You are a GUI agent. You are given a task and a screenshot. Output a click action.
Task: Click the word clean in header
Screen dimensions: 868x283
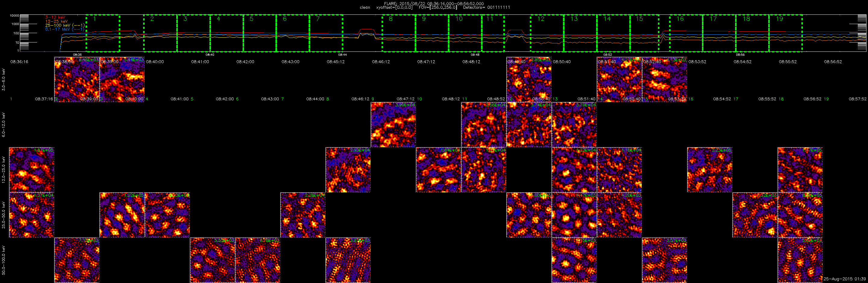365,8
